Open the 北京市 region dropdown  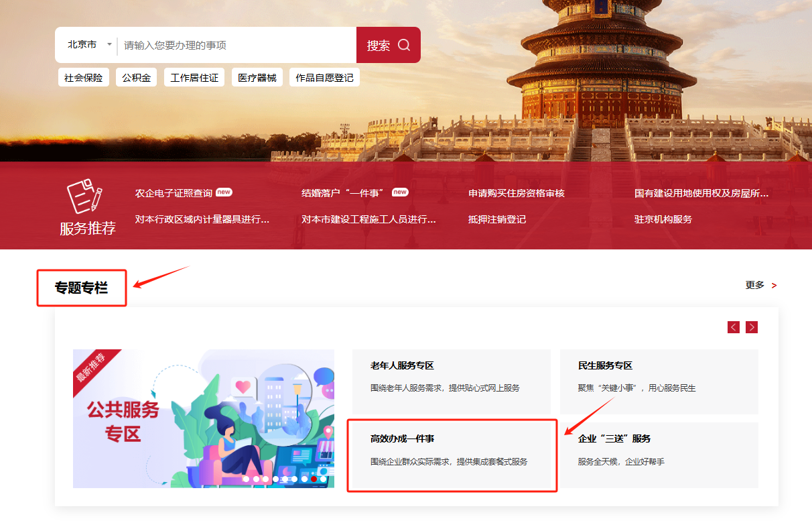(x=89, y=45)
